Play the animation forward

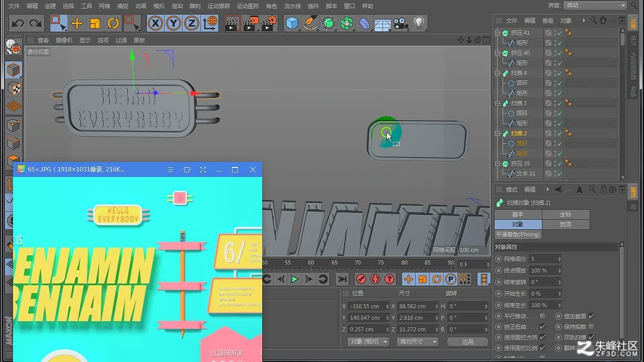click(294, 279)
